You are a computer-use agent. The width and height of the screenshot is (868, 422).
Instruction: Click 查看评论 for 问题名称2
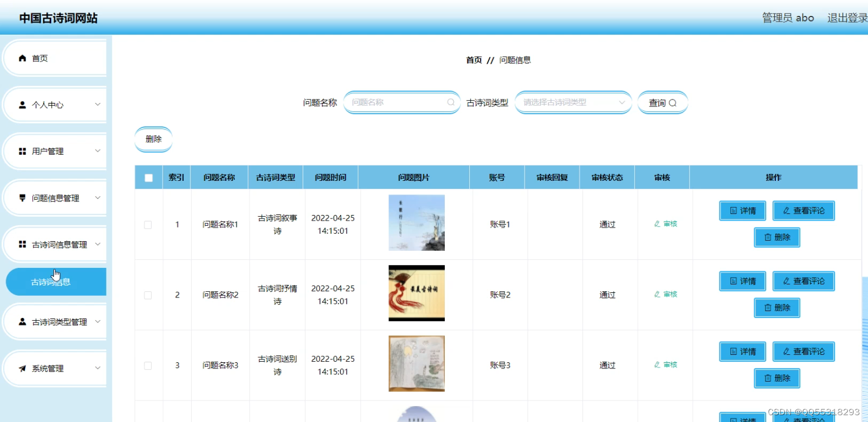(804, 281)
